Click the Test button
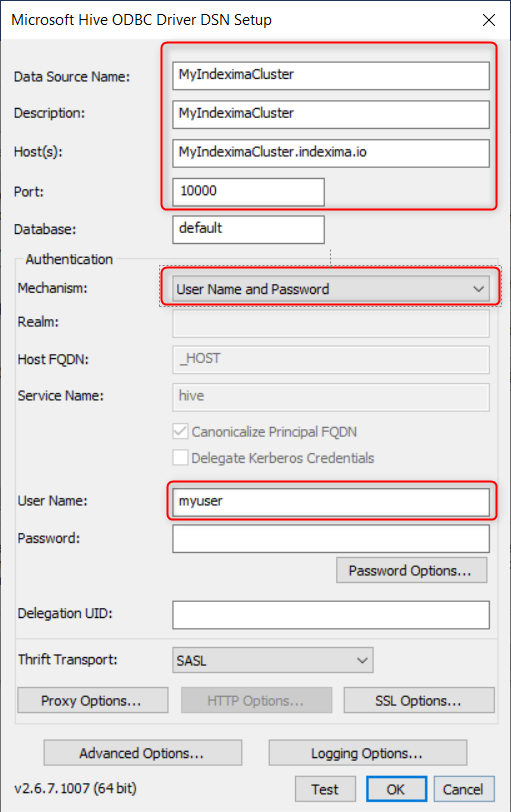Viewport: 511px width, 812px height. pyautogui.click(x=325, y=789)
